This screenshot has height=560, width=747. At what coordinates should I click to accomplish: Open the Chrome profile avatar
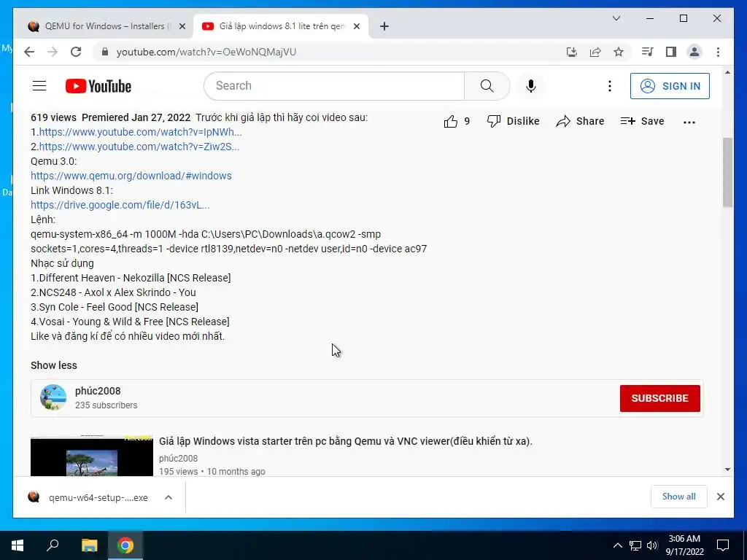[x=694, y=52]
